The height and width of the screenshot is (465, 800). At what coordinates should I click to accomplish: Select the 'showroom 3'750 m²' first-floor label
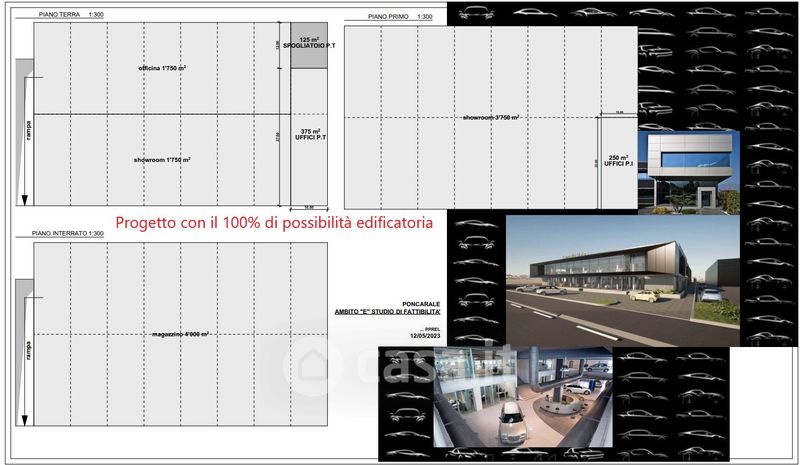491,117
